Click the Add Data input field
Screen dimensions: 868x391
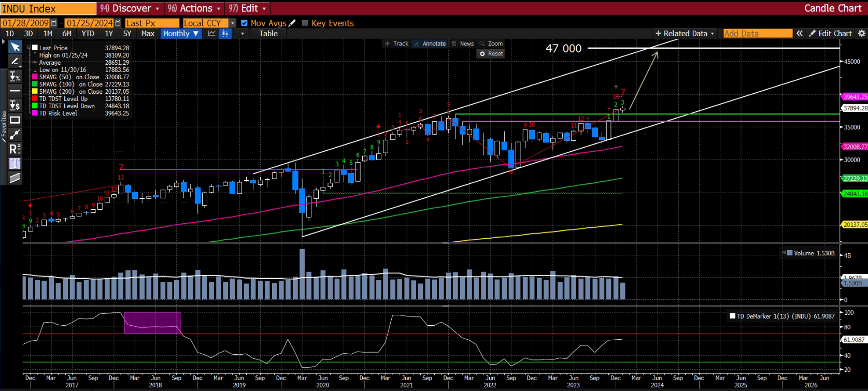pyautogui.click(x=758, y=34)
